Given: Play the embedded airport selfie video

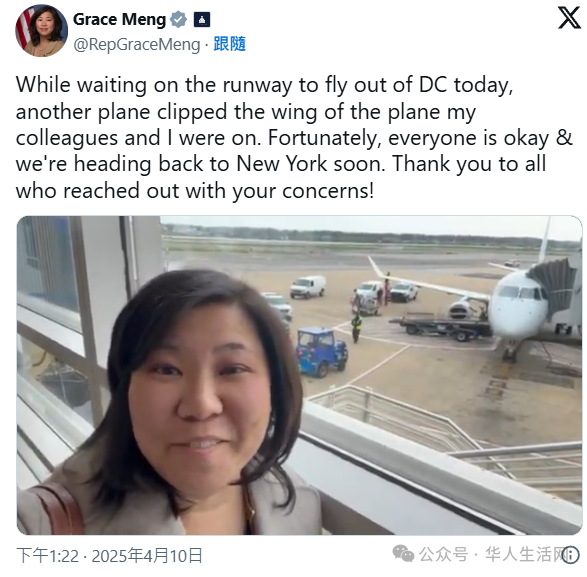Looking at the screenshot, I should coord(299,375).
